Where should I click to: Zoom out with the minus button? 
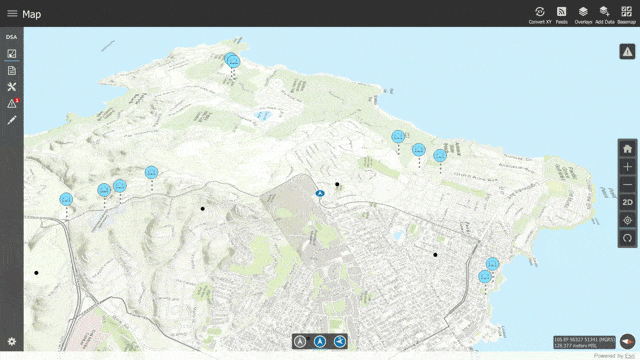(627, 184)
